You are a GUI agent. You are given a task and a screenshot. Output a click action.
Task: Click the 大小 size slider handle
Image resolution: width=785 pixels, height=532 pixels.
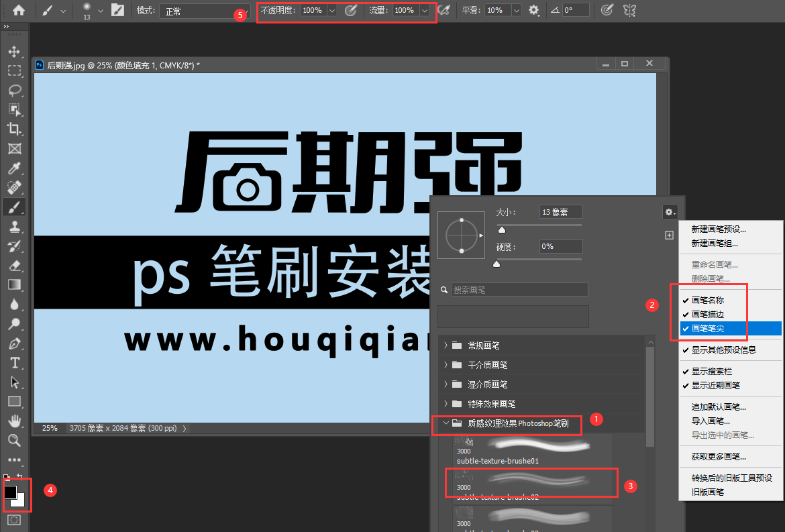(x=502, y=229)
